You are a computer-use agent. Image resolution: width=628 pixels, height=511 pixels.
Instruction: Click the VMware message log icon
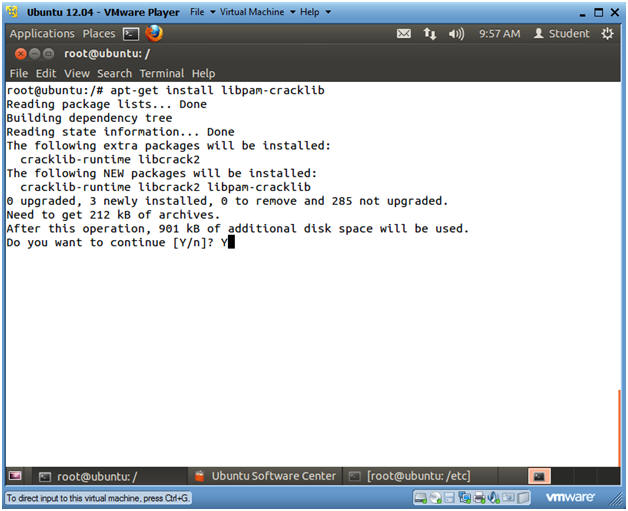click(523, 498)
